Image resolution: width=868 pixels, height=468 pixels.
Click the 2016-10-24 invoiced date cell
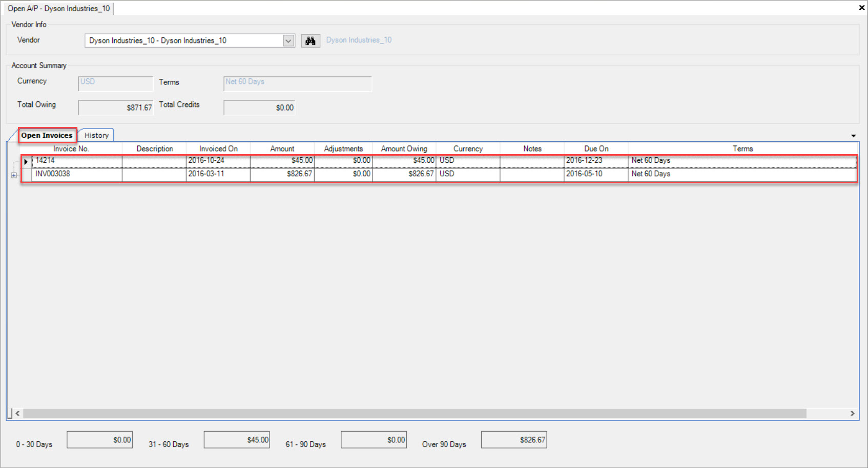[x=218, y=161]
